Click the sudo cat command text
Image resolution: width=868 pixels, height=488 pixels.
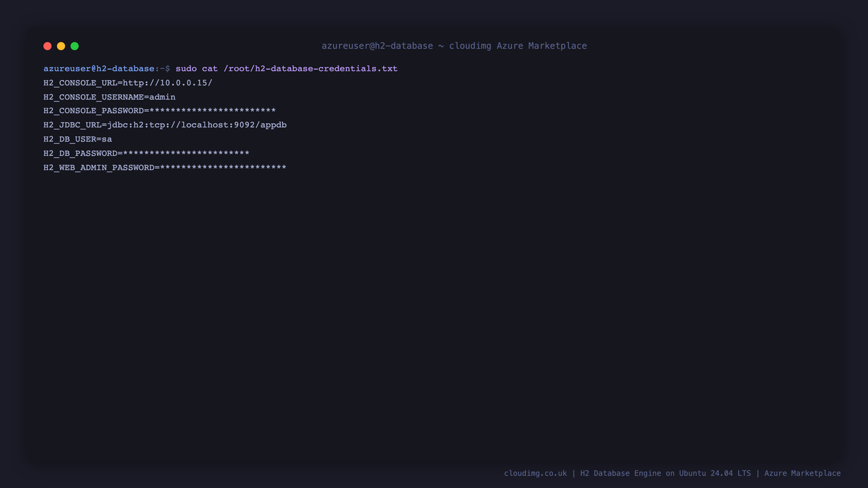[x=286, y=68]
